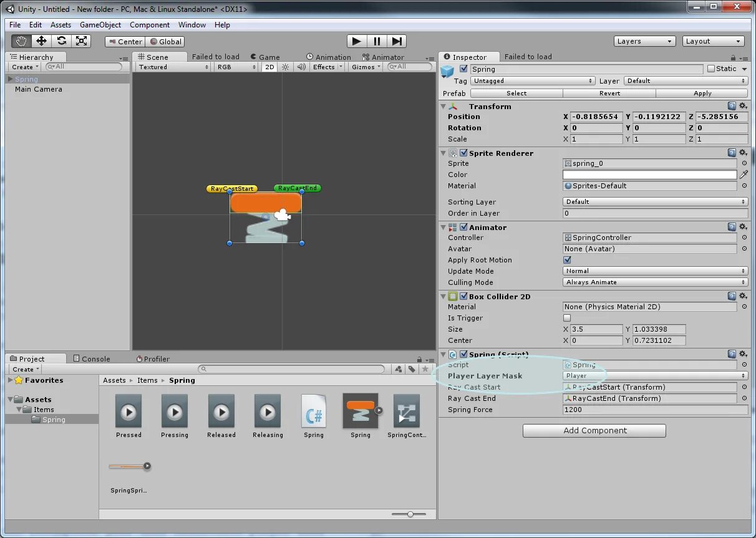Viewport: 756px width, 538px height.
Task: Disable Box Collider 2D component
Action: coord(463,297)
